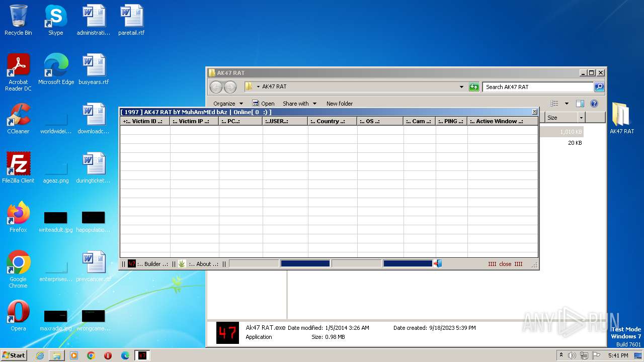Toggle the preview pane icon
Screen dimensions: 644x362
[580, 104]
